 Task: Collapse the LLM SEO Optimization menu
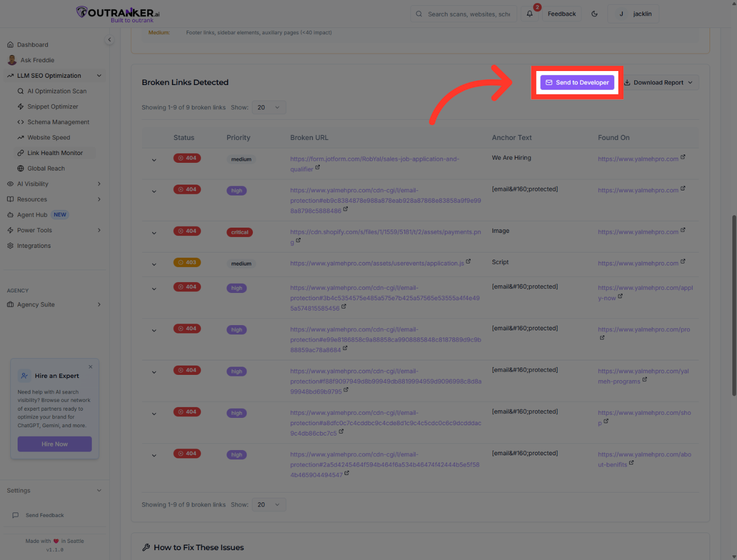tap(99, 76)
